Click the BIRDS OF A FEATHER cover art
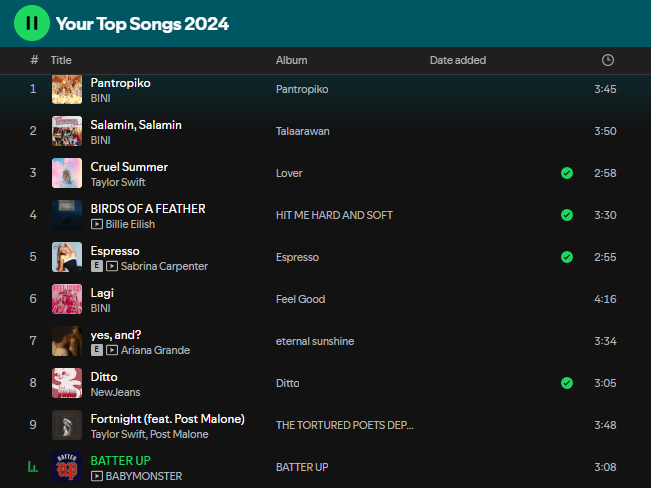Viewport: 651px width, 488px height. click(x=67, y=215)
